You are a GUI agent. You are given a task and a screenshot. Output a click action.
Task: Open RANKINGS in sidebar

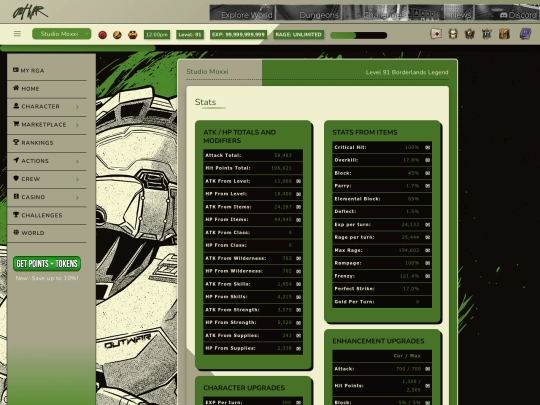47,143
